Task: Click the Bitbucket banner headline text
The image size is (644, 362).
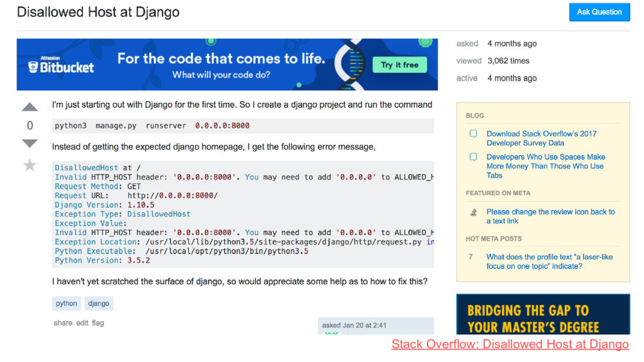Action: [x=221, y=58]
